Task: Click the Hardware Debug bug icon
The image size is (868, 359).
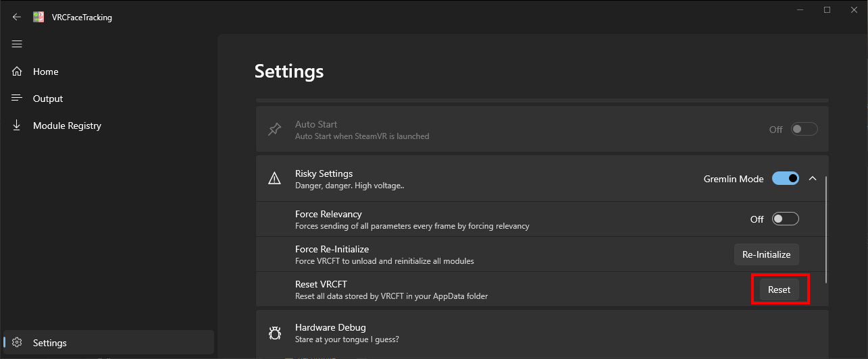Action: [274, 333]
